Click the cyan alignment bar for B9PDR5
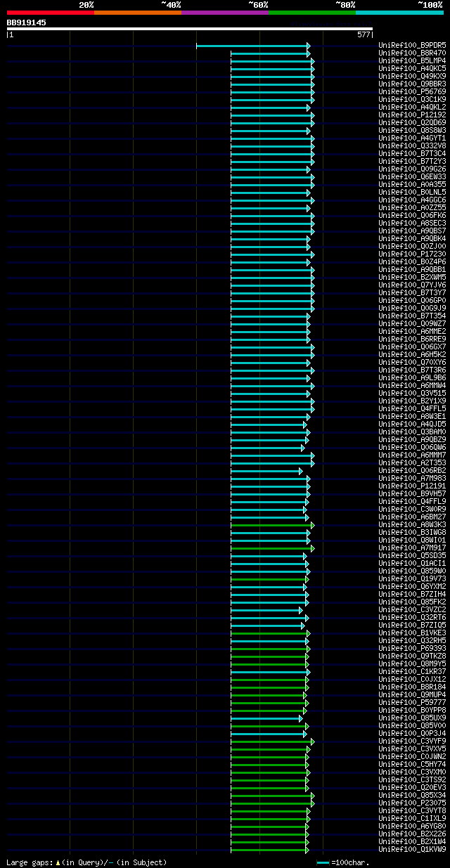The height and width of the screenshot is (868, 450). [253, 46]
